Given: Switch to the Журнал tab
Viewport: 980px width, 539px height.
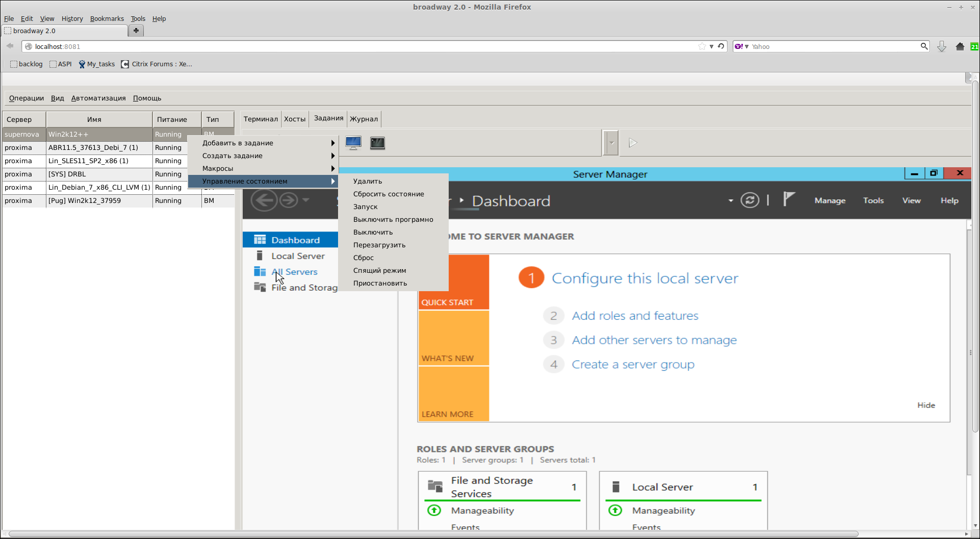Looking at the screenshot, I should point(364,119).
